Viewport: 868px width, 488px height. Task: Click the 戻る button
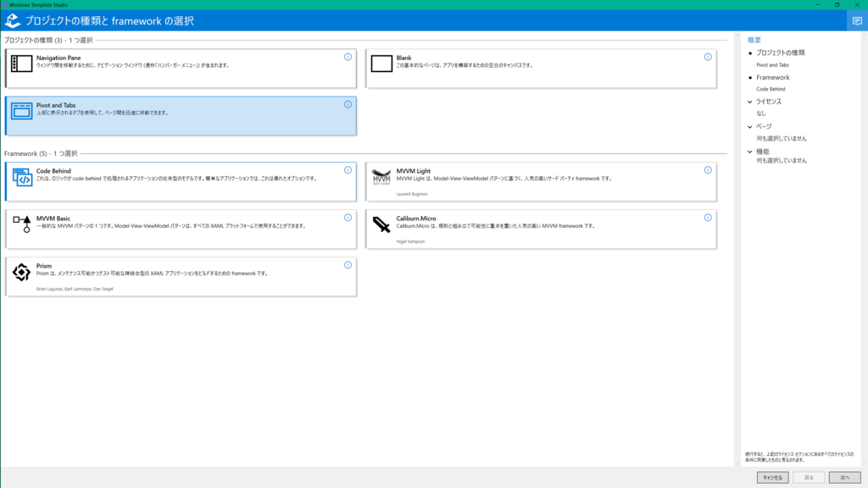(x=809, y=478)
